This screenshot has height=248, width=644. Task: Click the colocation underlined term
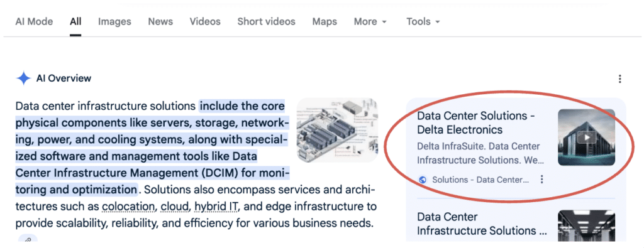(x=129, y=207)
